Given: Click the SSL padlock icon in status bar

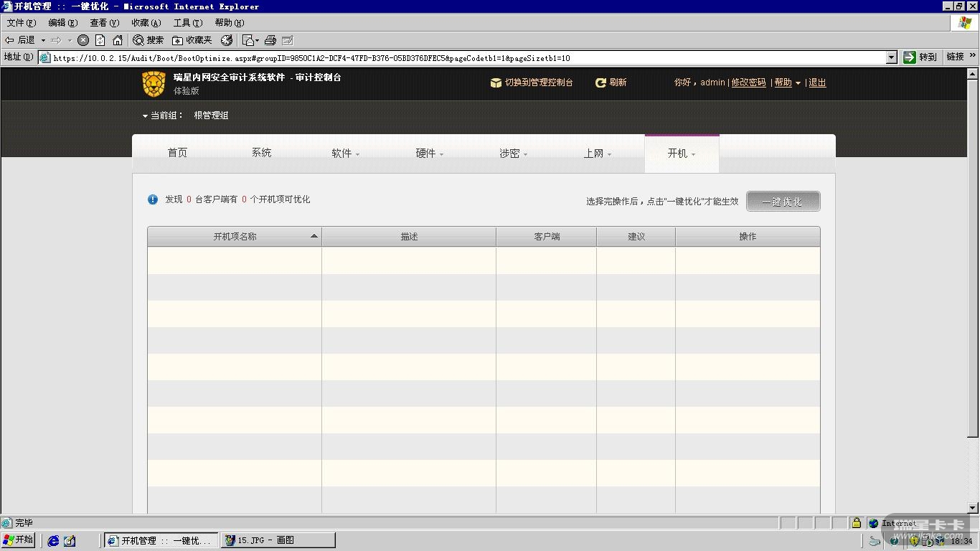Looking at the screenshot, I should coord(856,523).
